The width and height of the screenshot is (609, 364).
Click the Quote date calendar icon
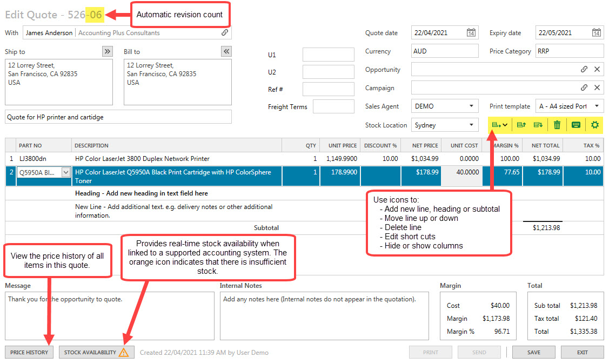pyautogui.click(x=471, y=32)
